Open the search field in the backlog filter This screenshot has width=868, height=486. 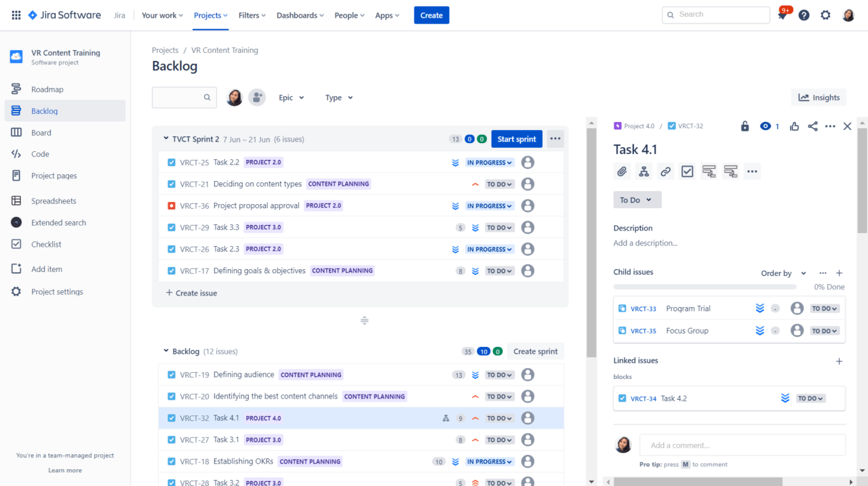click(x=184, y=97)
